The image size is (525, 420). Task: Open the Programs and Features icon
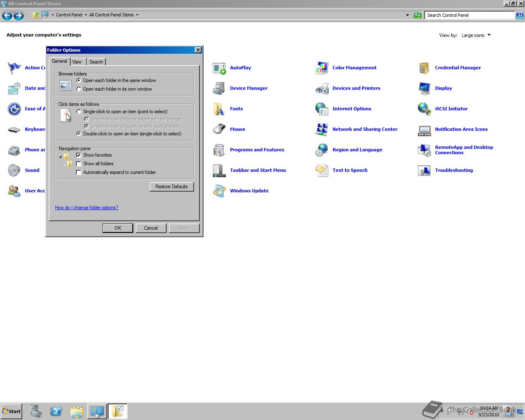click(x=219, y=150)
